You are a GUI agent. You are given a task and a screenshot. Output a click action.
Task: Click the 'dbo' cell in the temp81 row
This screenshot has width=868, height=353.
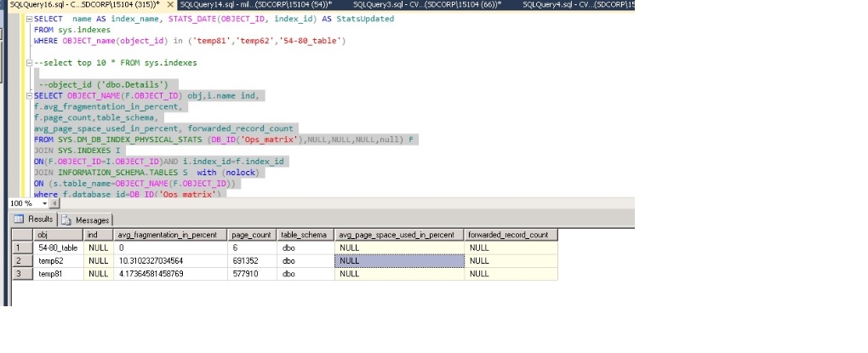pyautogui.click(x=306, y=274)
